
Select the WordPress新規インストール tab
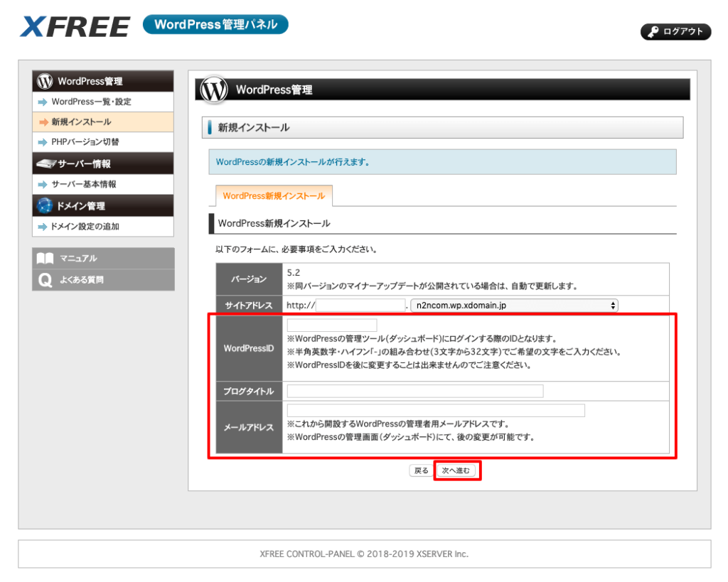274,195
